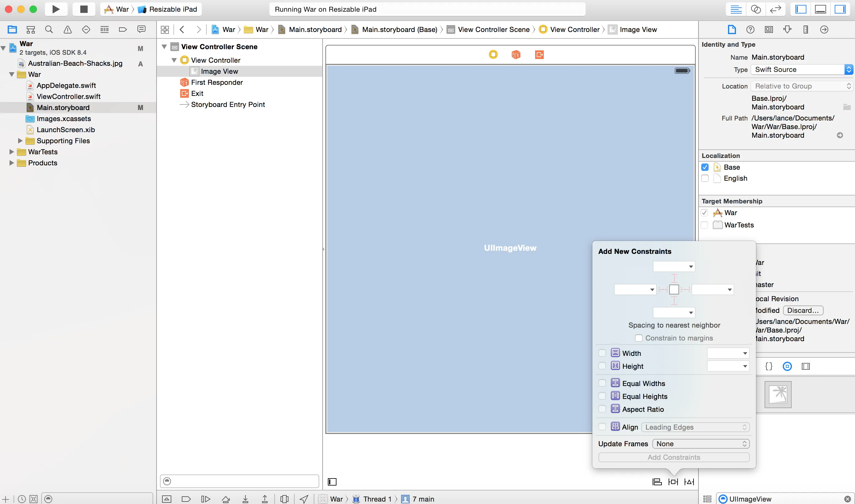This screenshot has width=855, height=504.
Task: Open the Type Swift Source dropdown
Action: pyautogui.click(x=801, y=69)
